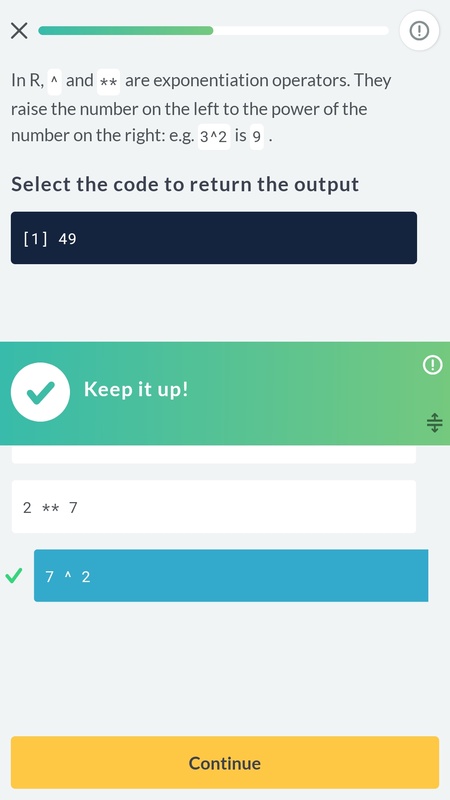Tap the Keep it up! message text
Image resolution: width=450 pixels, height=800 pixels.
(136, 389)
